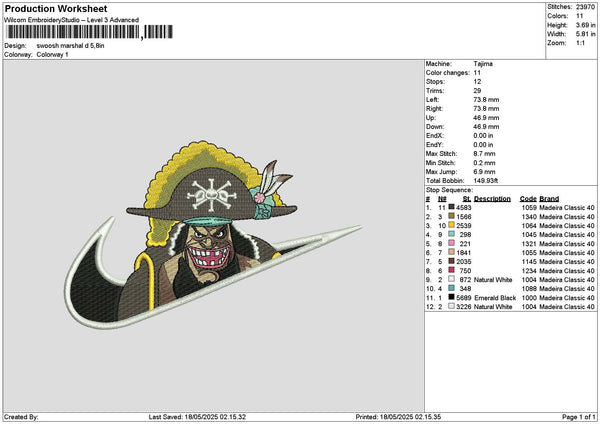Click the maroon brown swatch in stop 7
This screenshot has width=600, height=424.
(452, 261)
